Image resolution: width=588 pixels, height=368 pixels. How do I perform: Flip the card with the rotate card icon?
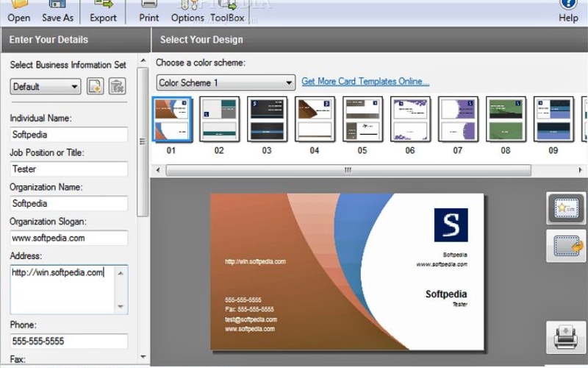pyautogui.click(x=566, y=246)
